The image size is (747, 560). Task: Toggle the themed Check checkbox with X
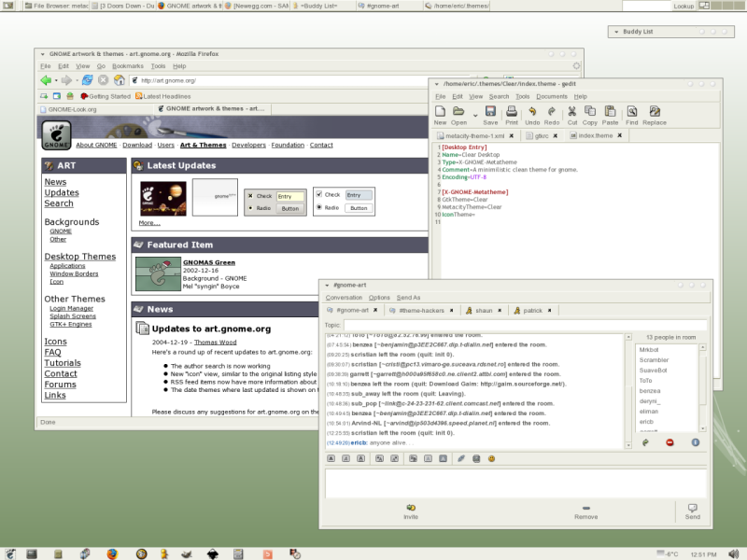click(x=250, y=196)
